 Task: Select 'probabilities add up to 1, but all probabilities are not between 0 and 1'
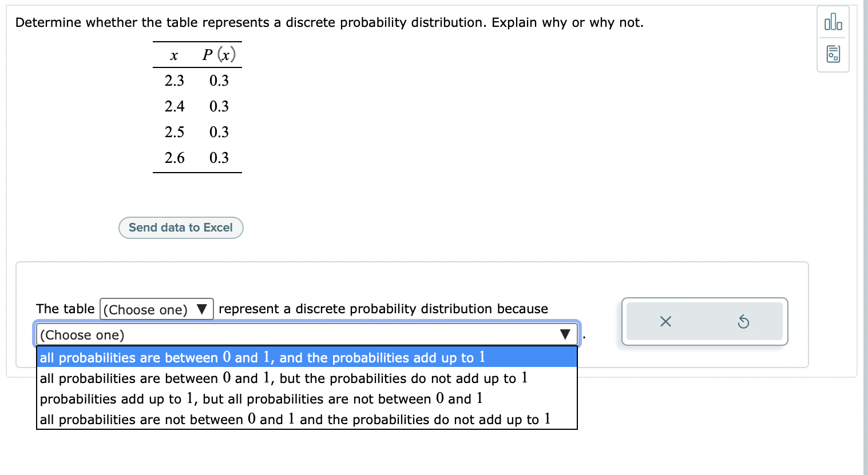point(259,398)
